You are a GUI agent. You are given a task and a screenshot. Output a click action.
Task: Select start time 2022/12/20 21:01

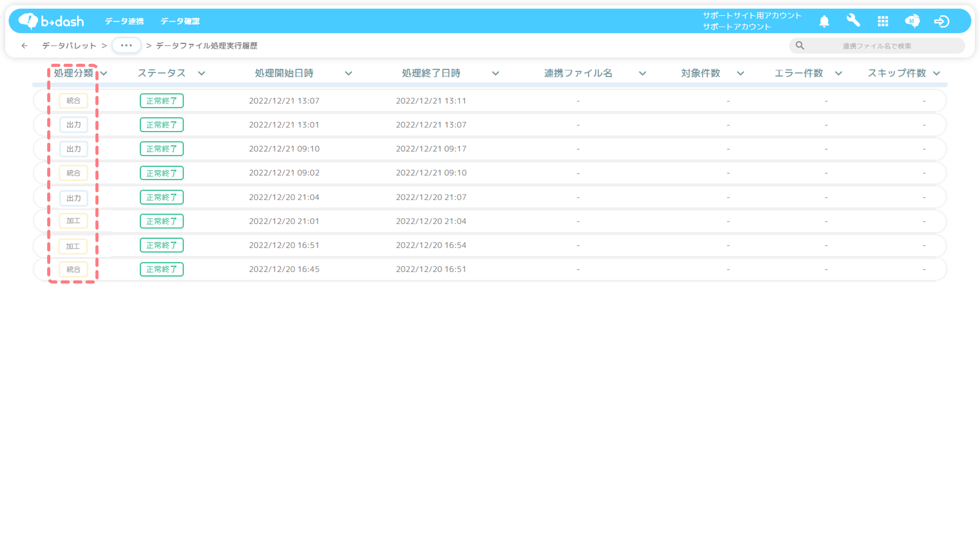[284, 221]
